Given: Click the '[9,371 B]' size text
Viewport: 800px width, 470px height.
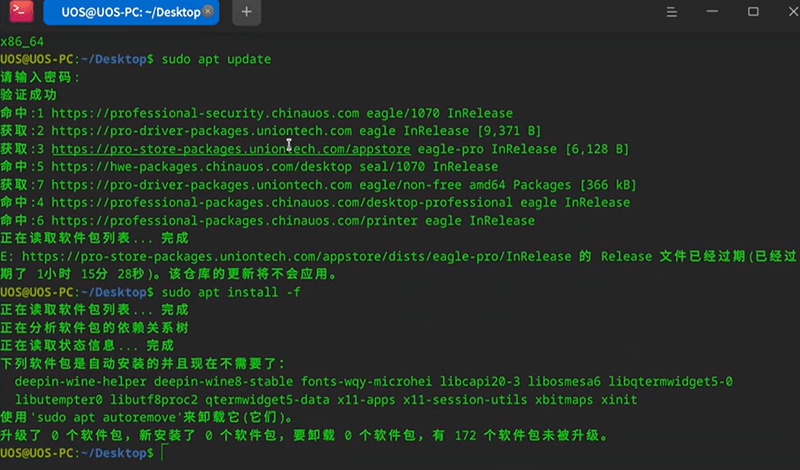Looking at the screenshot, I should coord(509,131).
